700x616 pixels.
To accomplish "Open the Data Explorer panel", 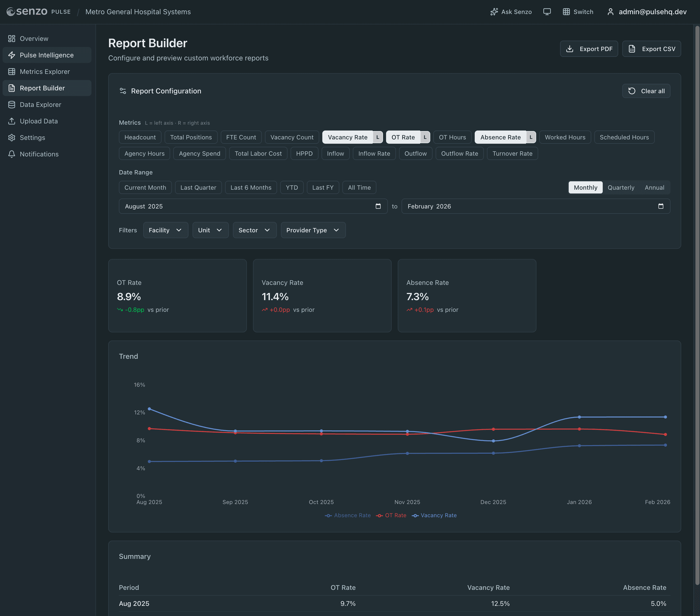I will tap(40, 104).
